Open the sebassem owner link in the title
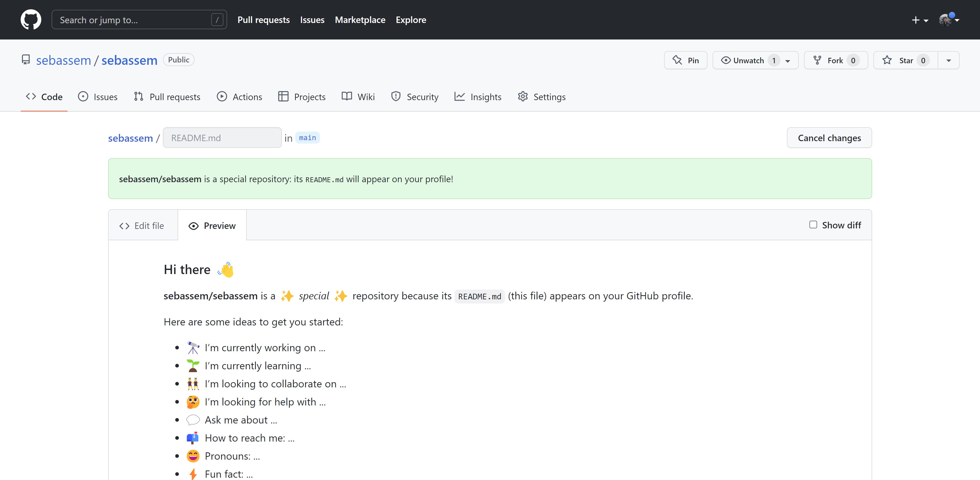 point(63,60)
